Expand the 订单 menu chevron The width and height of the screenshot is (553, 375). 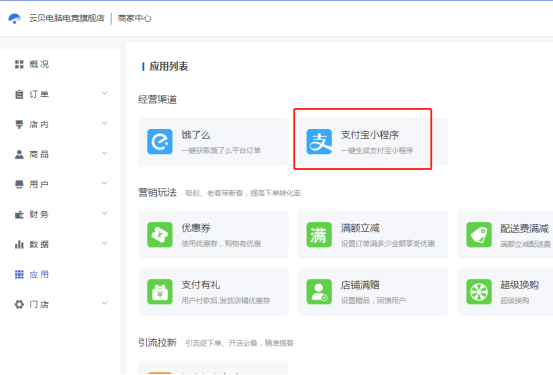click(x=105, y=93)
